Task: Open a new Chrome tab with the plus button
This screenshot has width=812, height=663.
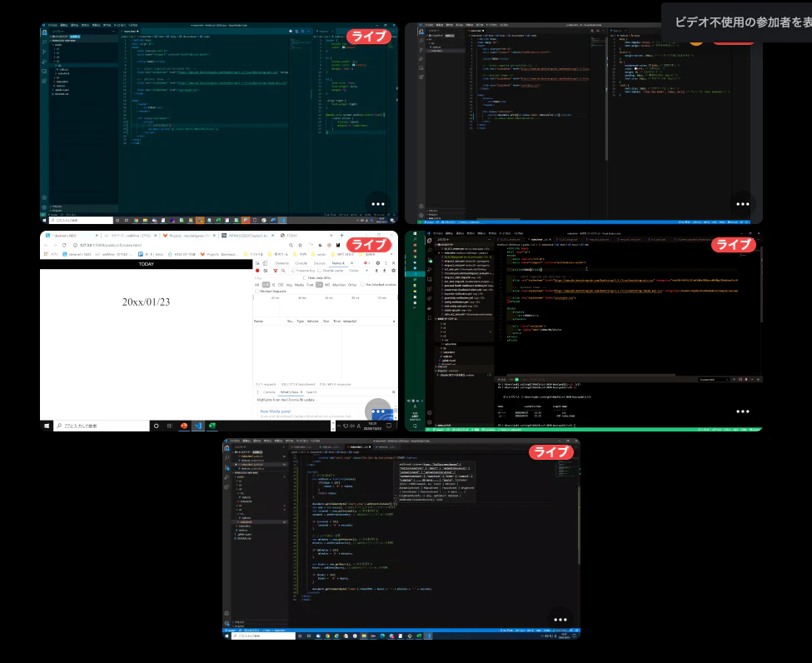Action: point(341,236)
